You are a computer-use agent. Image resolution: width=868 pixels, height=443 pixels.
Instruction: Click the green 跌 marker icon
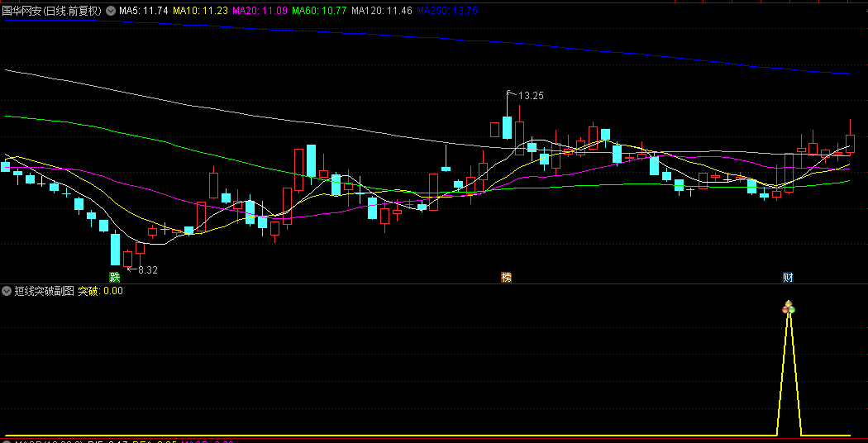(x=115, y=277)
